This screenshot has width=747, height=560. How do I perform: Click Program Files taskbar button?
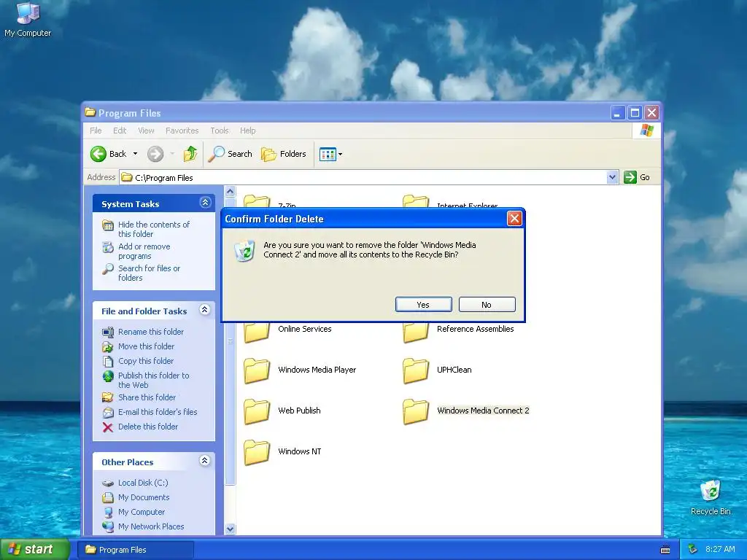point(135,550)
